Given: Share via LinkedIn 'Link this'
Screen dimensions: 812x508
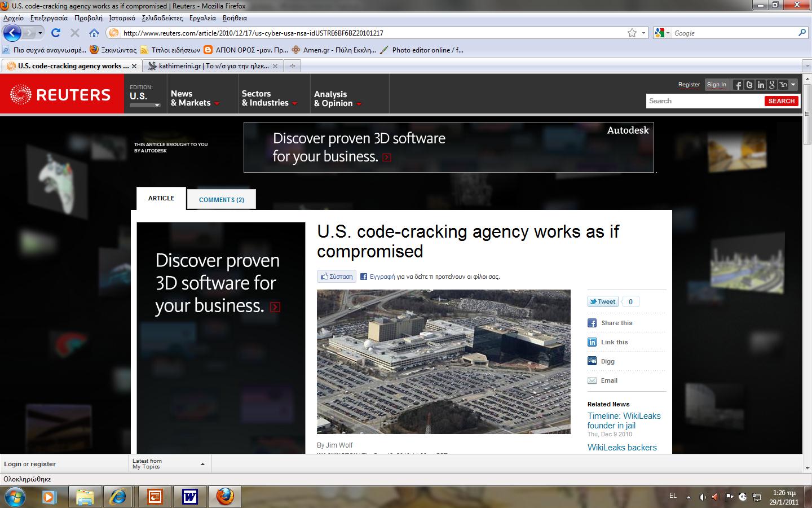Looking at the screenshot, I should click(608, 342).
